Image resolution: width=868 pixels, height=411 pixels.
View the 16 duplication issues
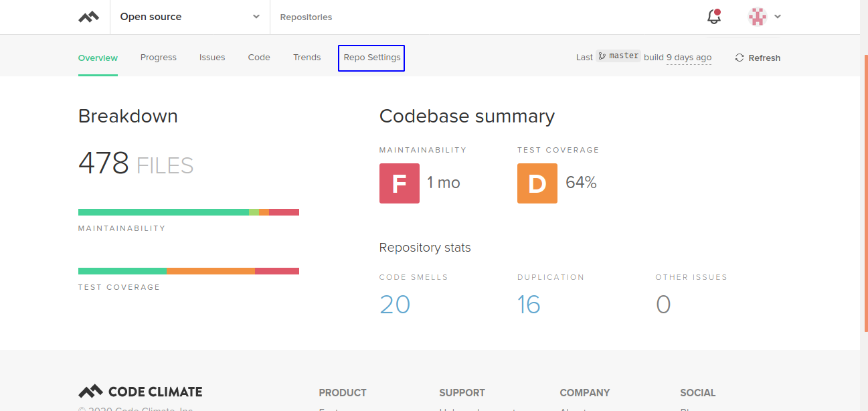[x=529, y=305]
